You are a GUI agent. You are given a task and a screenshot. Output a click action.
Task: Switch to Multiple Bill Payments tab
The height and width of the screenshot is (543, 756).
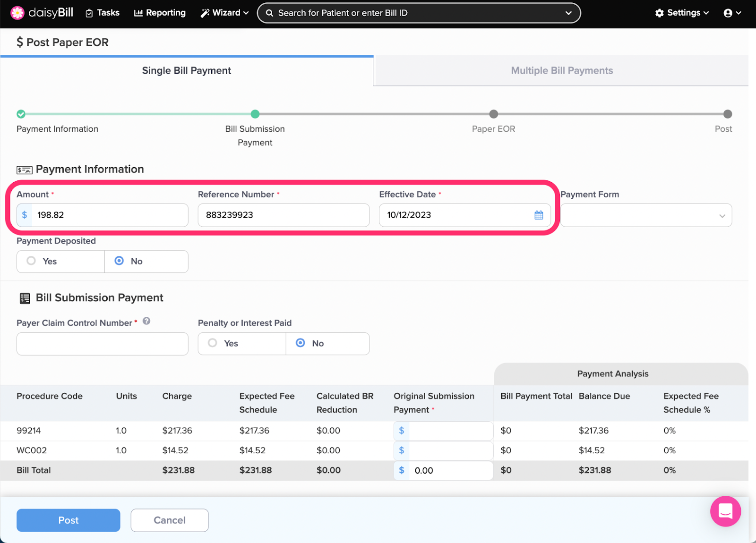pyautogui.click(x=561, y=71)
